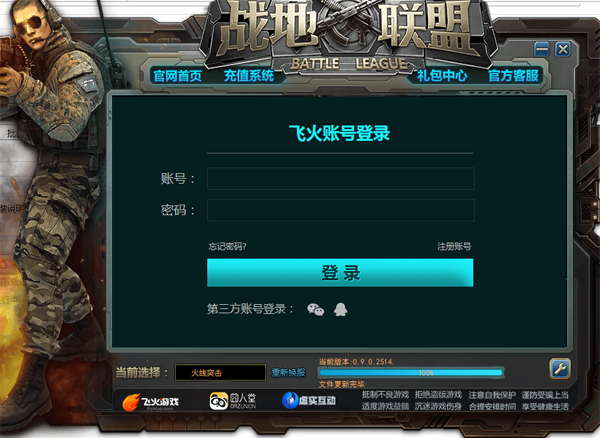Image resolution: width=600 pixels, height=438 pixels.
Task: Click the WeChat third-party login icon
Action: point(315,309)
